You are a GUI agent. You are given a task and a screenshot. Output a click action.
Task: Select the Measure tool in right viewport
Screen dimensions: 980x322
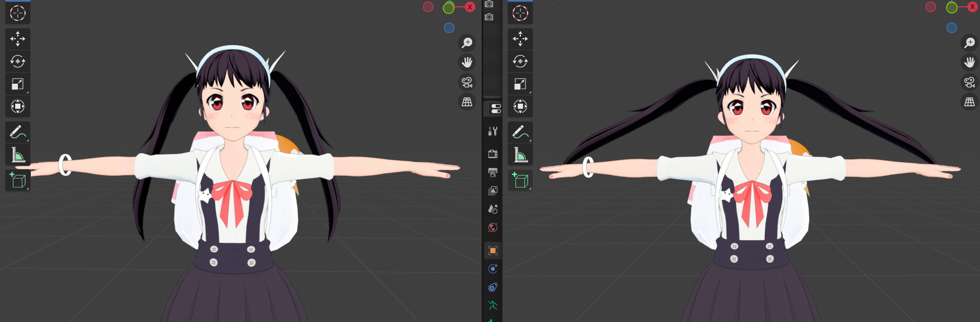(520, 155)
